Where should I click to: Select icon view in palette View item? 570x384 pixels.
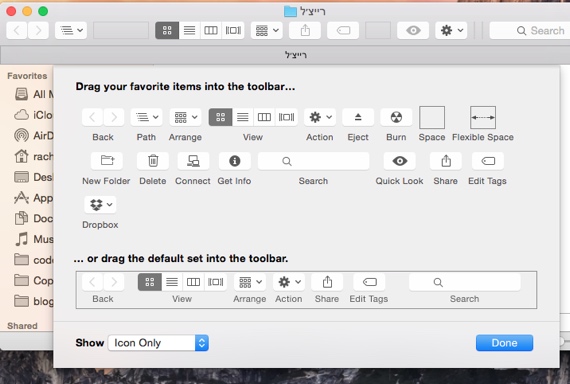coord(220,117)
